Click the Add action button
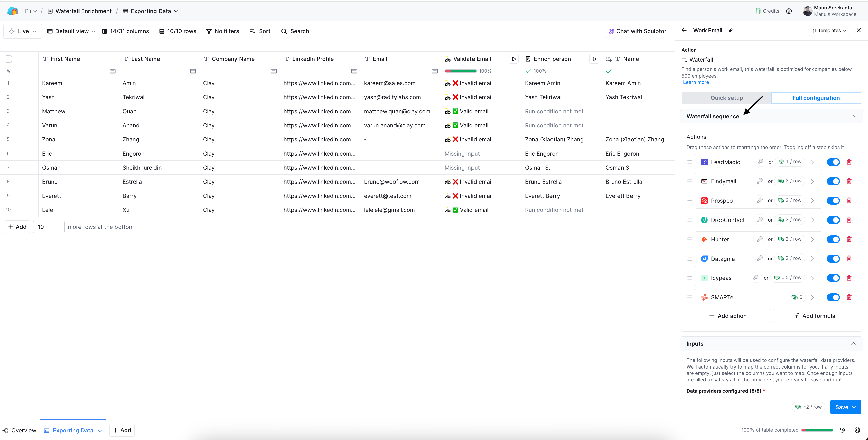 click(x=728, y=316)
